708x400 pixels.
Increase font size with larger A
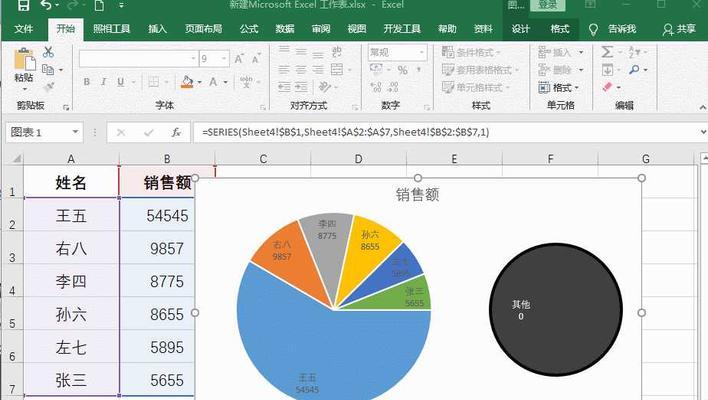point(239,59)
